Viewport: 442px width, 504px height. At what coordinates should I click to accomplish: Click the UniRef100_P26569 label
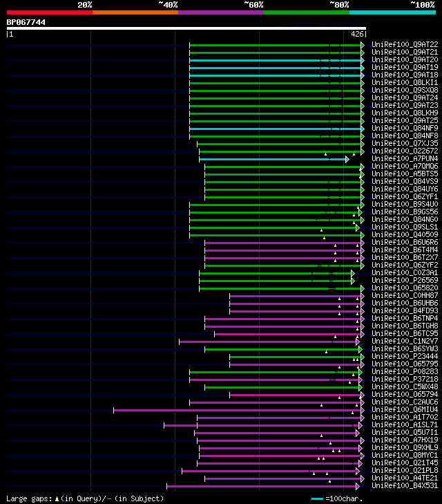pyautogui.click(x=405, y=281)
